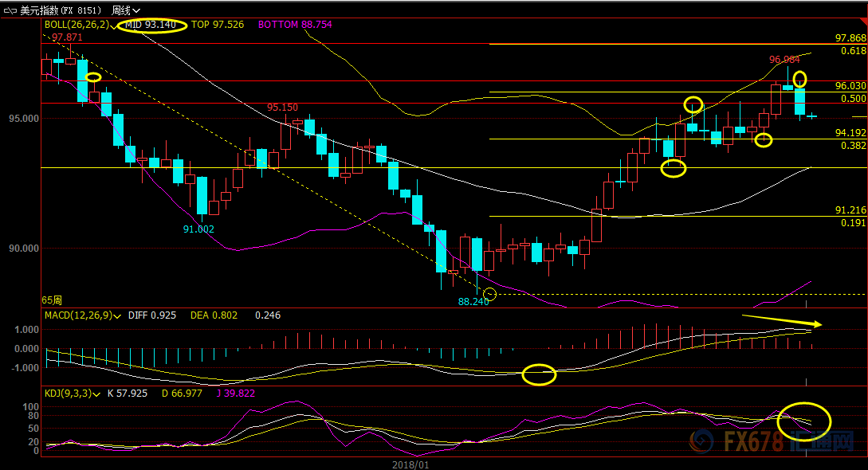Viewport: 868px width, 470px height.
Task: Click the link icon beside 美元指数 title
Action: [x=10, y=10]
